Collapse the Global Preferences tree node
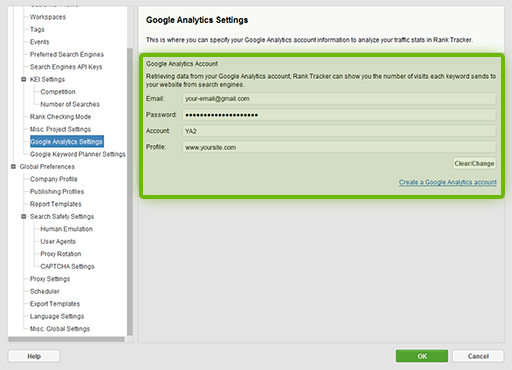This screenshot has width=512, height=370. [13, 166]
